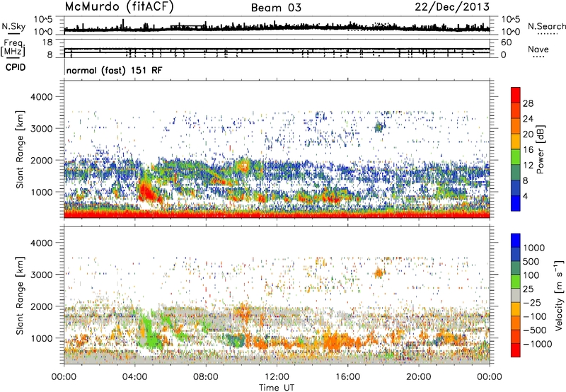The image size is (566, 392).
Task: Select the Power [dB] color bar title
Action: click(x=541, y=149)
